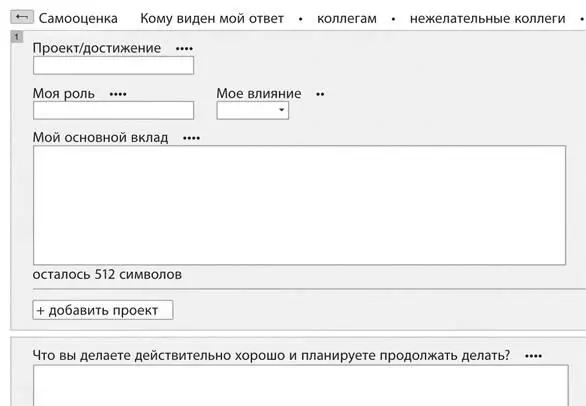Click the Мое влияние label

259,93
